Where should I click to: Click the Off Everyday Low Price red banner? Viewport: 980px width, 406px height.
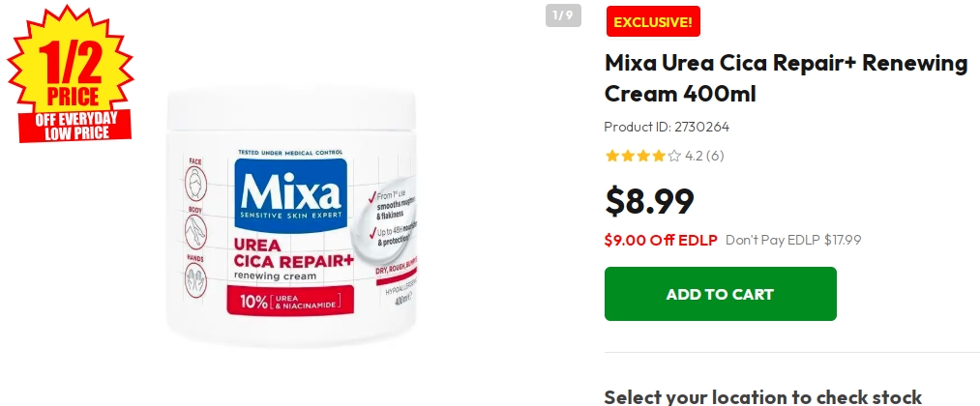(75, 126)
